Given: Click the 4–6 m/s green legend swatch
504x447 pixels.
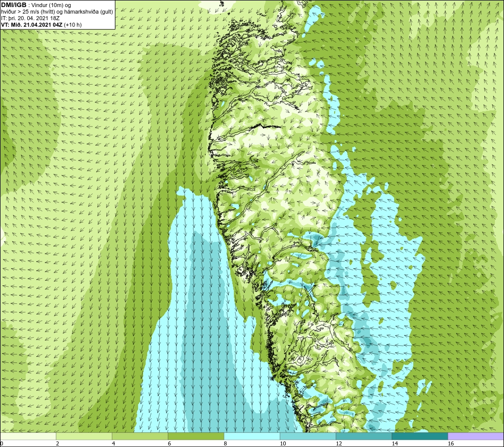Looking at the screenshot, I should pyautogui.click(x=140, y=436).
